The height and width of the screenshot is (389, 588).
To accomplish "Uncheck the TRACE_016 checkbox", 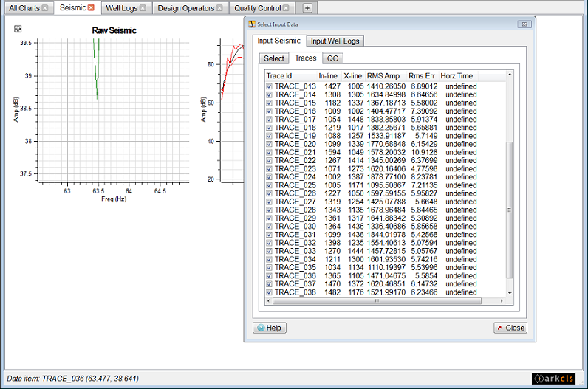I will click(269, 111).
